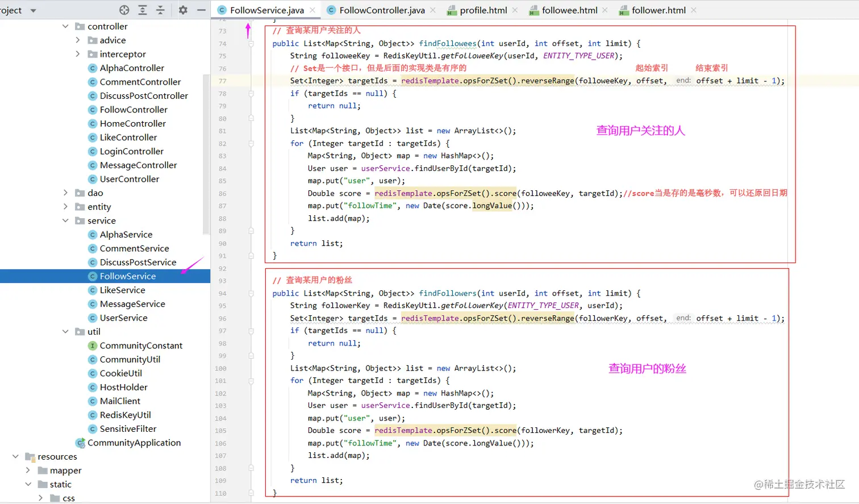Select LikeService in project tree

123,290
